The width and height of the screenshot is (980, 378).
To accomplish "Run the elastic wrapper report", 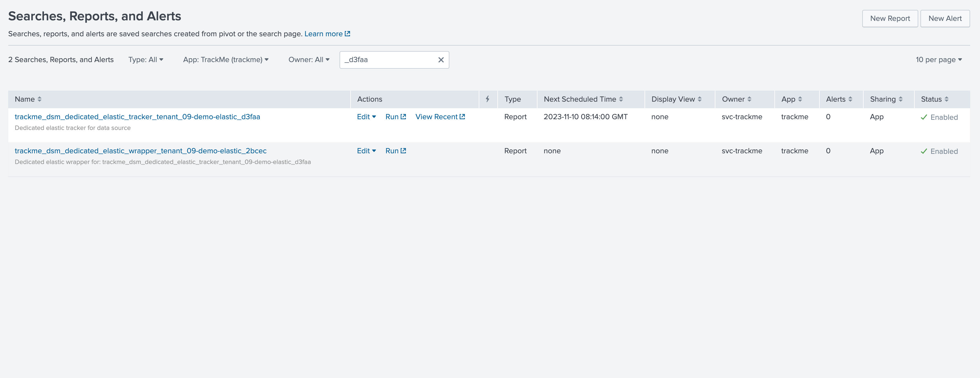I will tap(396, 151).
